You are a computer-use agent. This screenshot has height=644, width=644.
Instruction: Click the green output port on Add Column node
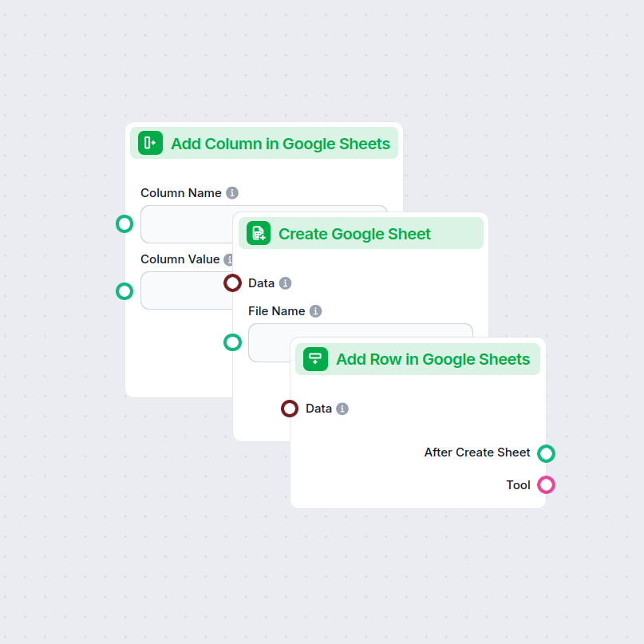click(x=232, y=342)
